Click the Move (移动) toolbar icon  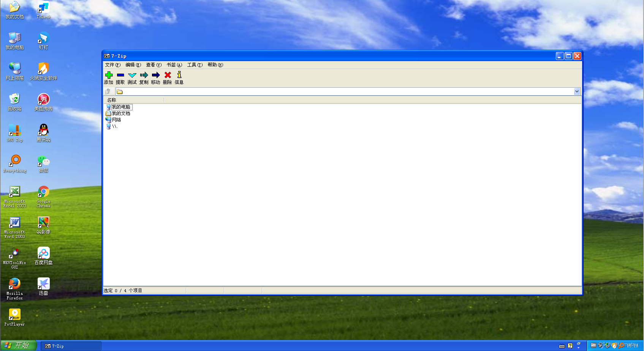[x=156, y=75]
